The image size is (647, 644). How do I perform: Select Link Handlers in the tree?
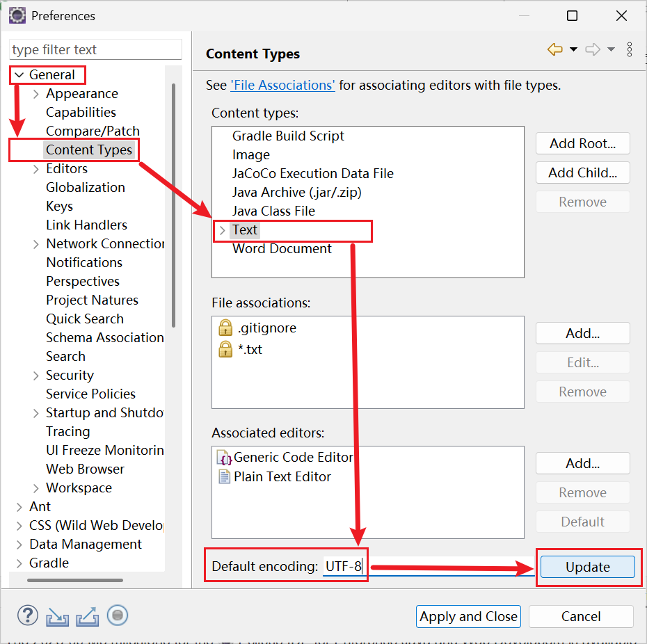point(87,225)
